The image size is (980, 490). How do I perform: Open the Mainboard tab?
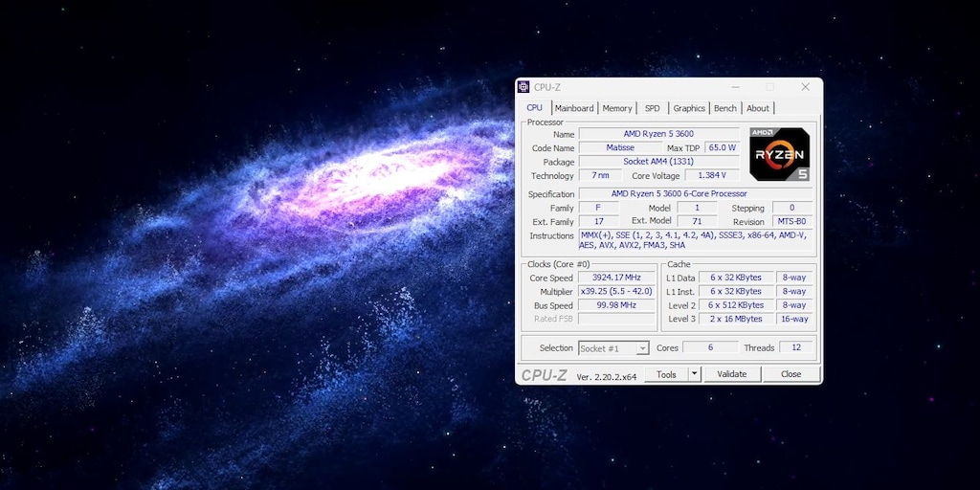click(574, 108)
